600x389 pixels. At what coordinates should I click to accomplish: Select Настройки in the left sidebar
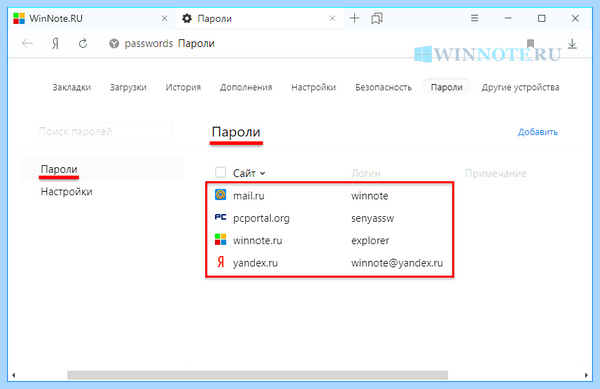click(x=67, y=191)
